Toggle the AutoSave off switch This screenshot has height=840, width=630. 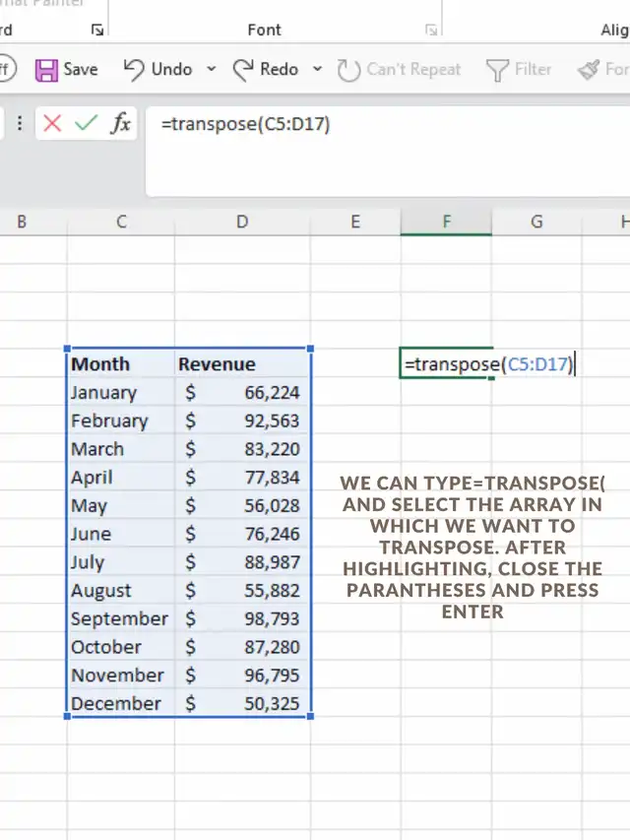coord(5,70)
